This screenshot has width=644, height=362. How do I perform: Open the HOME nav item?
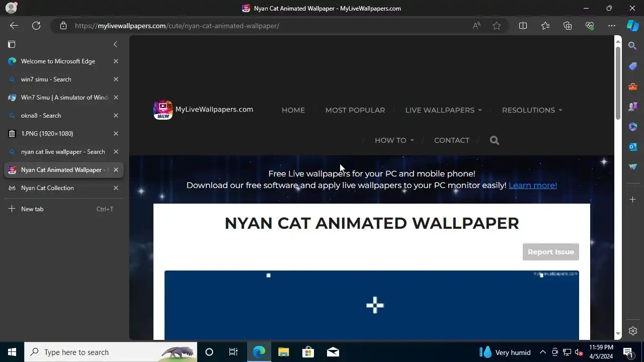[x=293, y=110]
